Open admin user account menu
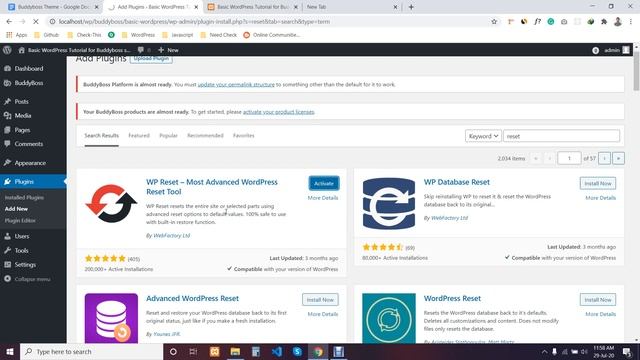The height and width of the screenshot is (360, 640). [x=616, y=50]
